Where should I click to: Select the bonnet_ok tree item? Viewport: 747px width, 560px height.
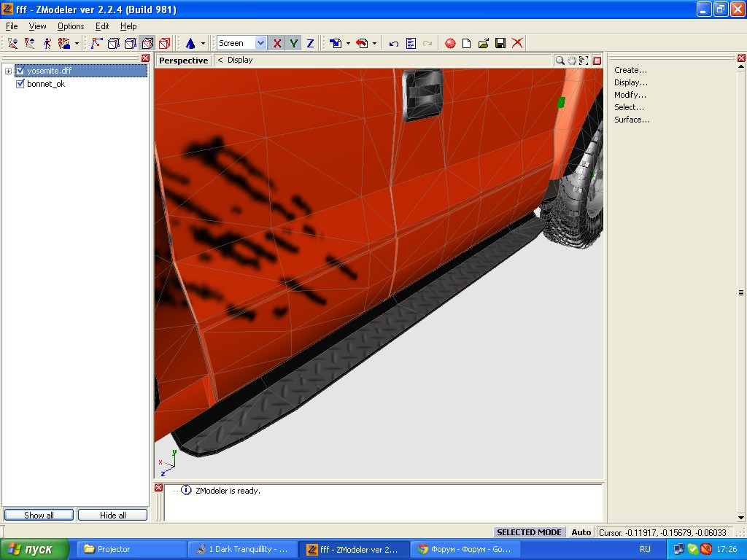(x=46, y=84)
